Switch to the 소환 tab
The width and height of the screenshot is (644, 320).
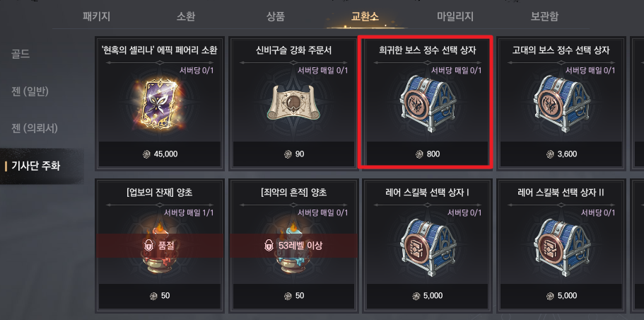186,16
